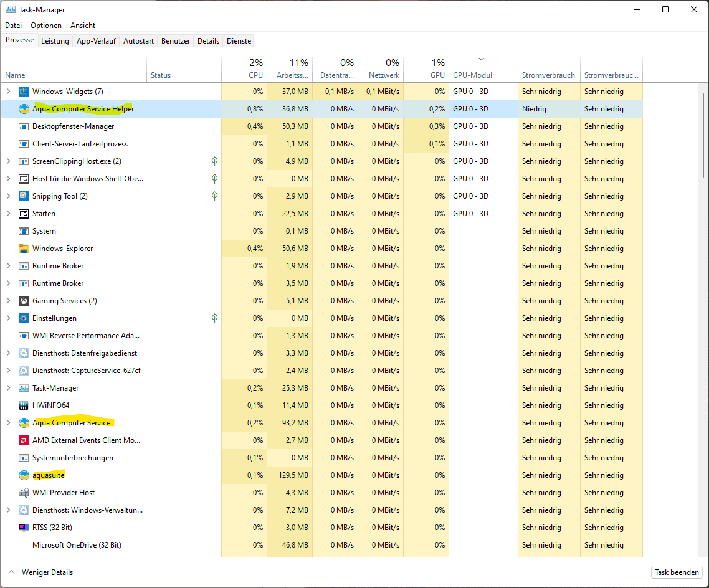This screenshot has width=709, height=588.
Task: Switch to the Dienste tab
Action: click(x=239, y=41)
